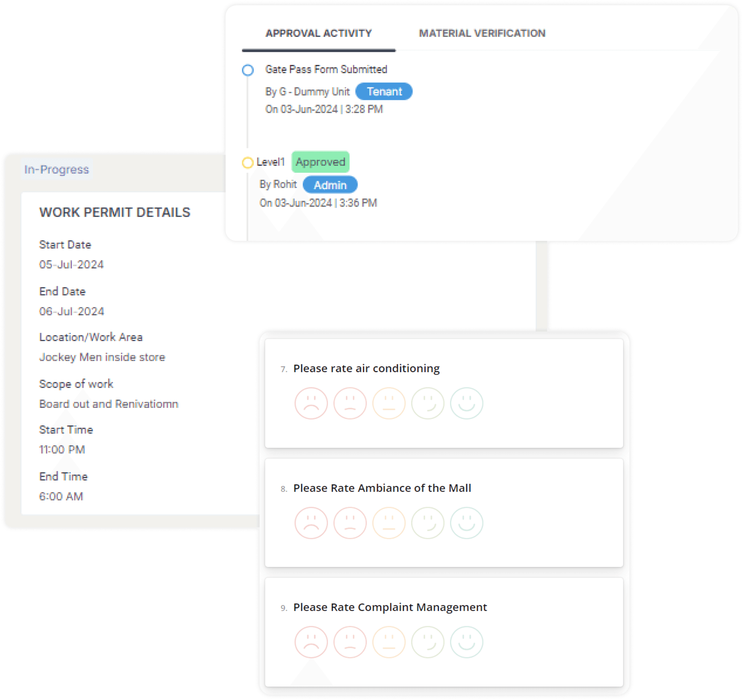
Task: Select the saddest face for air conditioning
Action: (311, 403)
